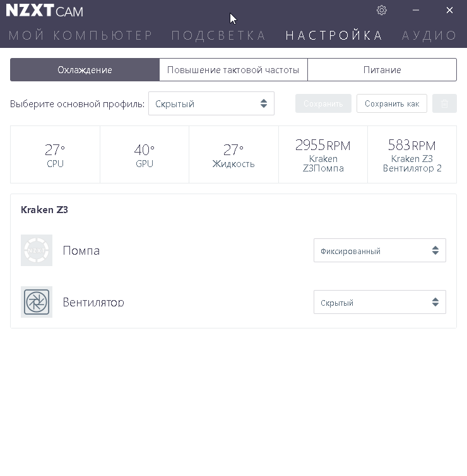Open the АУДИО section
Viewport: 467px width, 476px height.
430,35
